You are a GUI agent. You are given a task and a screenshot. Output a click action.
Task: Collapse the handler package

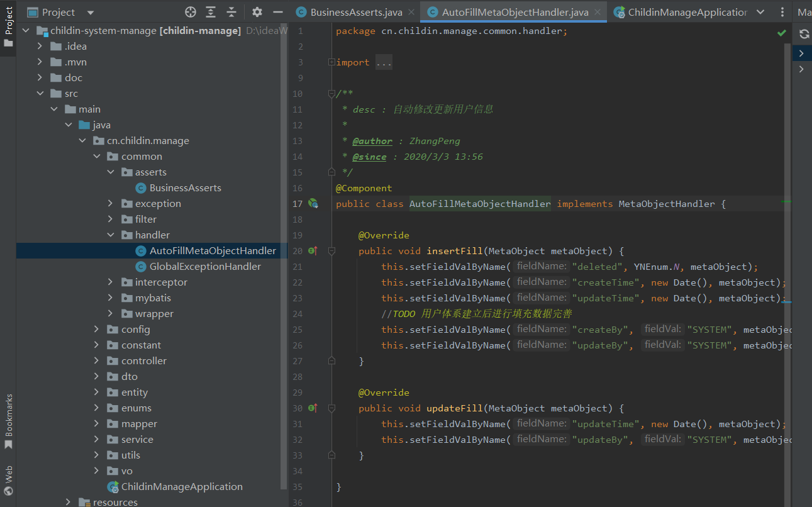pos(111,235)
